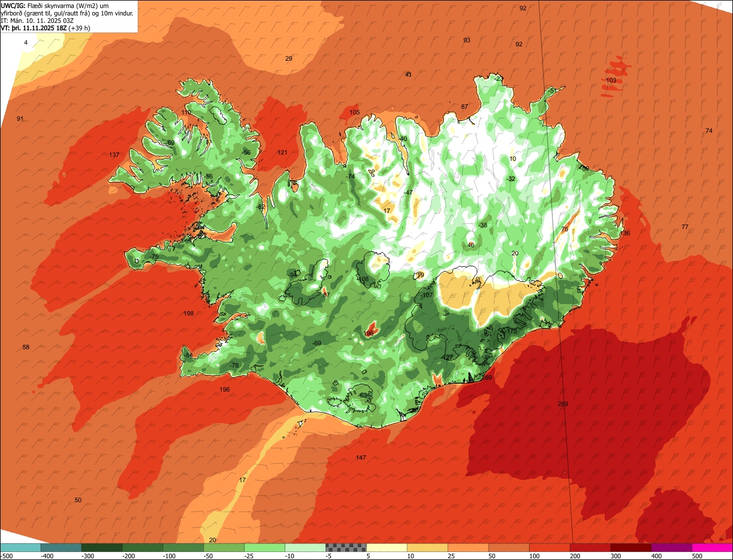Click the '175' value on the southeast coast
The image size is (733, 560).
pos(512,331)
